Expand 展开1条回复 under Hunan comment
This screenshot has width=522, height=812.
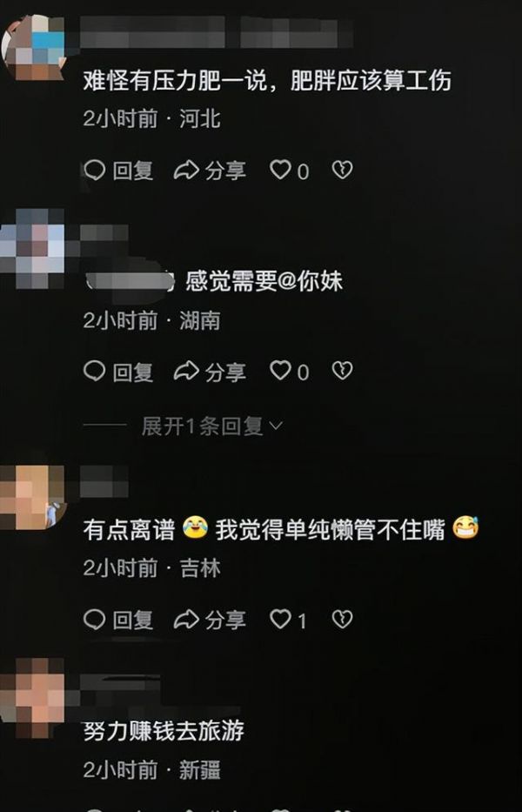click(x=212, y=426)
